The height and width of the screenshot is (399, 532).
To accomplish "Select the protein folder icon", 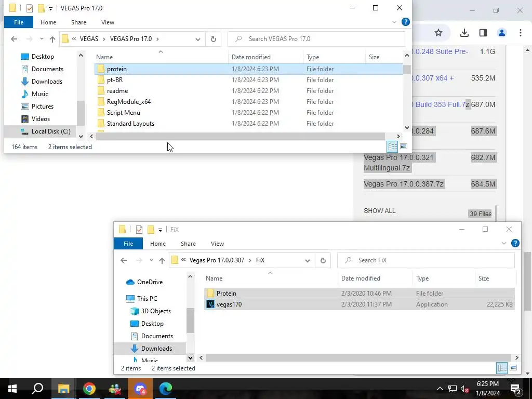I will coord(101,69).
